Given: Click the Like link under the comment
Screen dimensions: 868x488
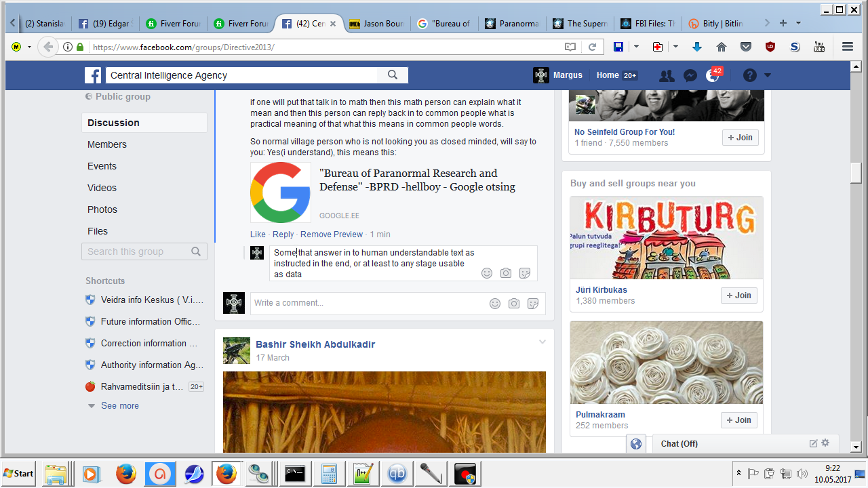Looking at the screenshot, I should tap(258, 235).
